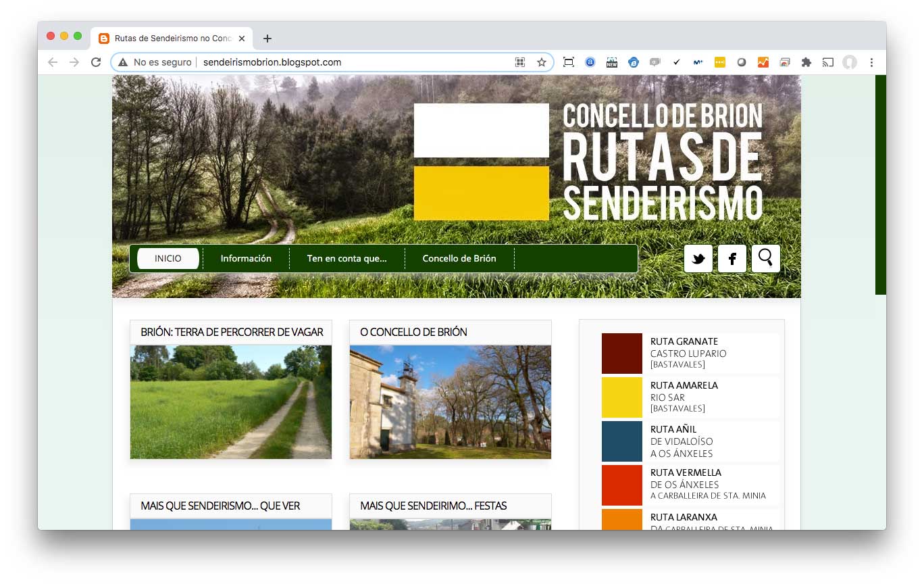The width and height of the screenshot is (924, 584).
Task: Open the 'NEW' extension icon
Action: [612, 62]
